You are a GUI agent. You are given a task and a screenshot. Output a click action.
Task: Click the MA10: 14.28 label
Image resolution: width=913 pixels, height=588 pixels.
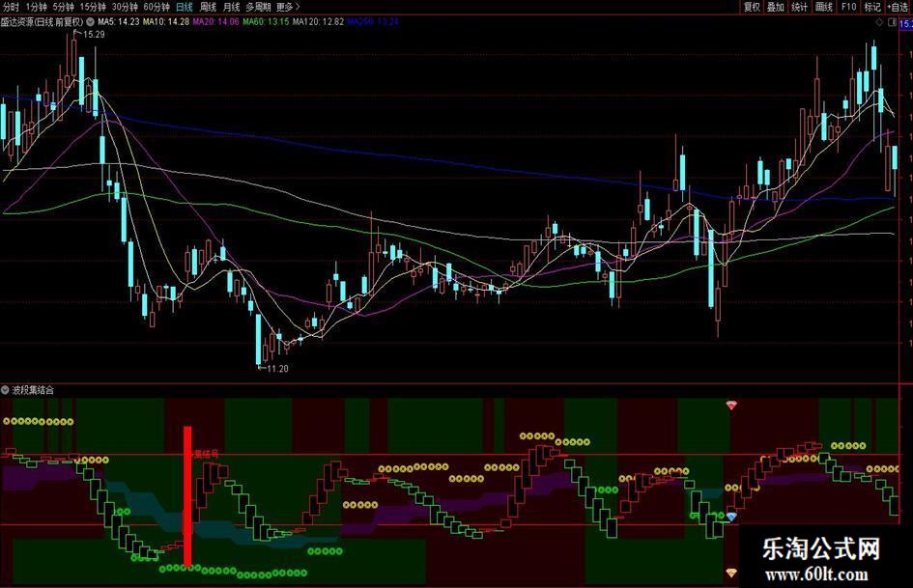coord(166,22)
